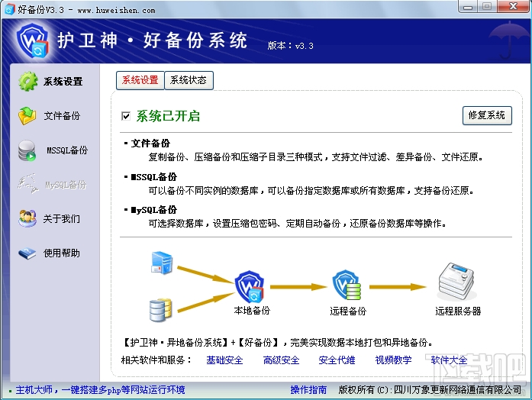
Task: Uncheck the 系统已开启 checkbox
Action: point(126,116)
